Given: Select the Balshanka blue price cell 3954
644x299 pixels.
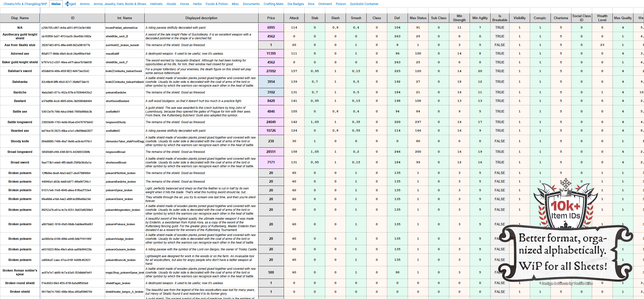Looking at the screenshot, I should click(271, 82).
